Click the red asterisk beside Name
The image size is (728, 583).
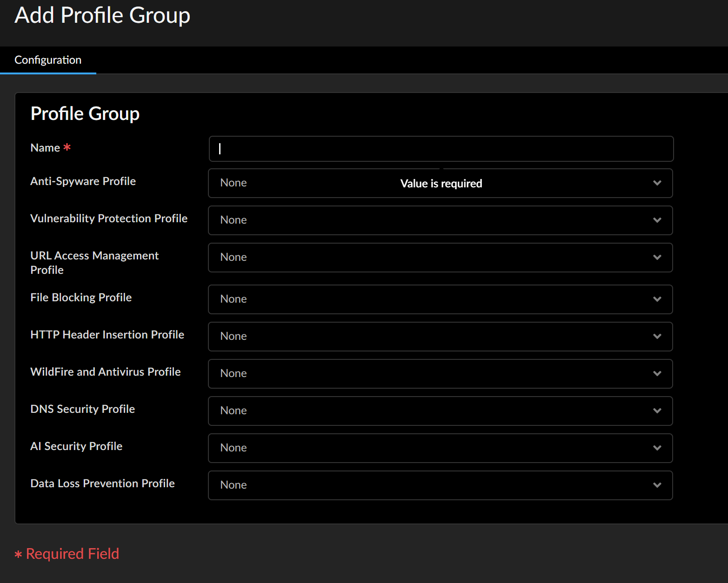67,147
